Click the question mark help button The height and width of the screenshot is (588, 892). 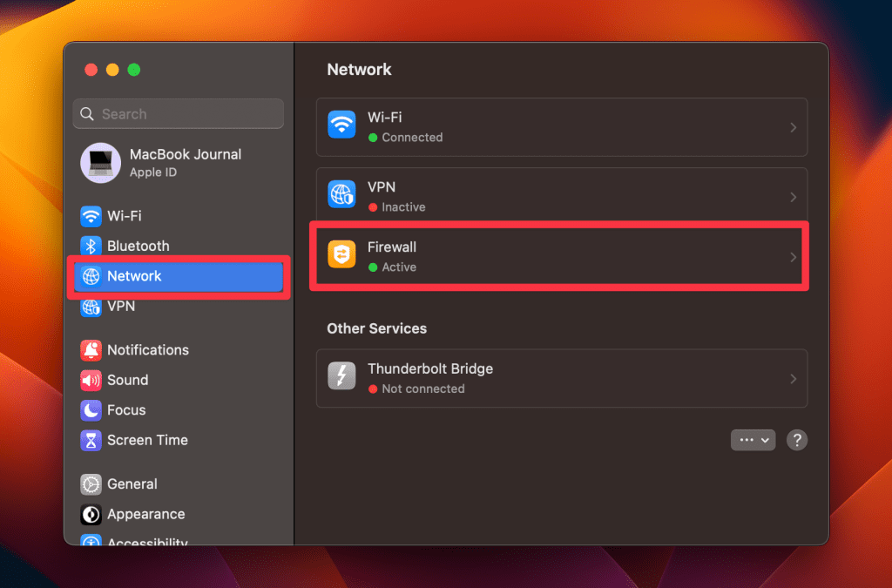click(796, 440)
